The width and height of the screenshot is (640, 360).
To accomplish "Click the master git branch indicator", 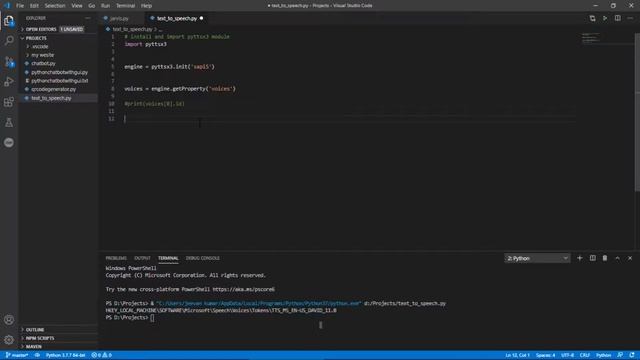I will pyautogui.click(x=16, y=355).
